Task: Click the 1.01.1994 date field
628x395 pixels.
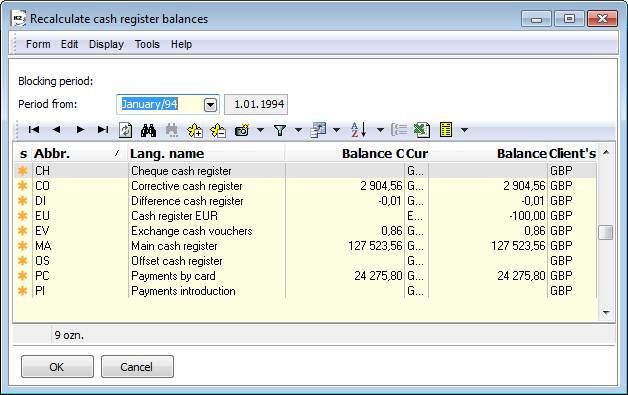Action: click(256, 105)
